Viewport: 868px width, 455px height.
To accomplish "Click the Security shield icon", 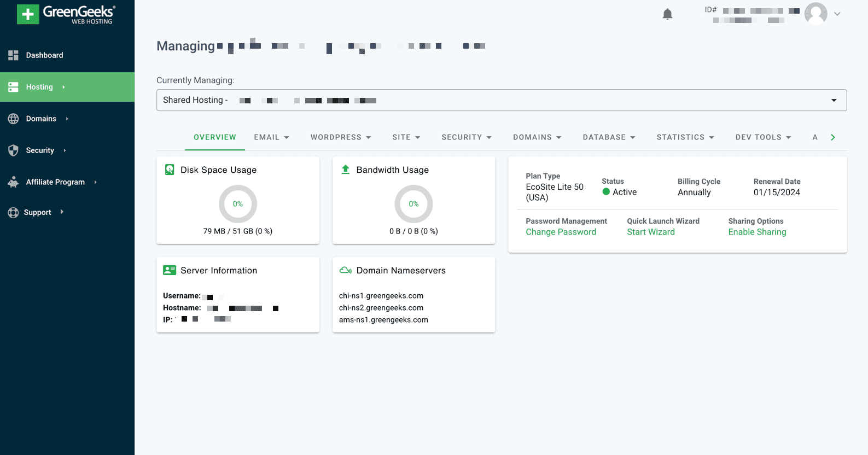I will (14, 150).
